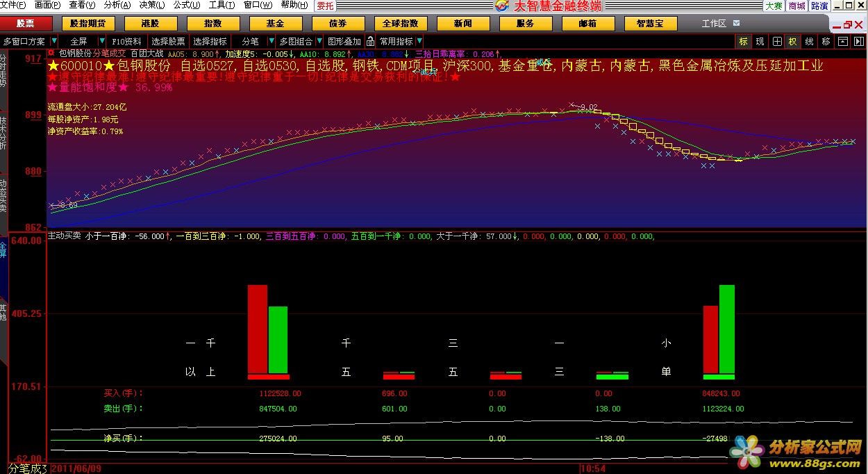Click the 全屏 toolbar button
The image size is (868, 474).
click(x=78, y=42)
